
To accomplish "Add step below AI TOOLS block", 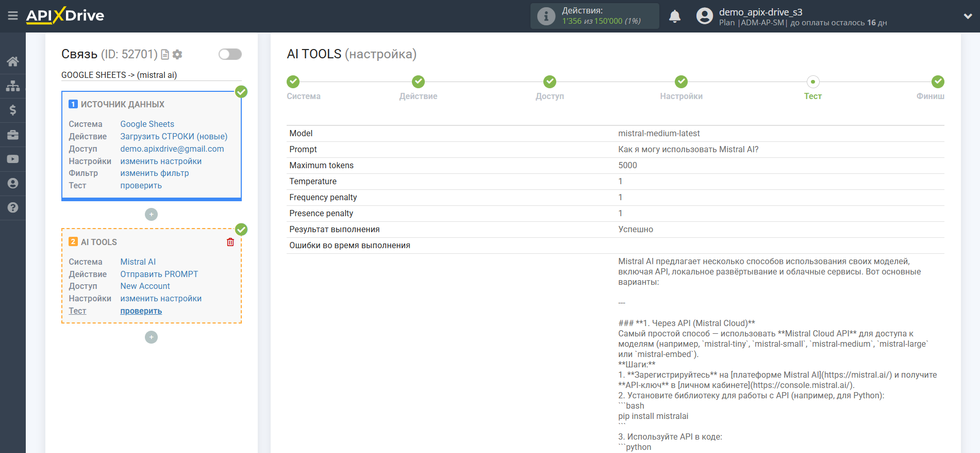I will point(151,337).
